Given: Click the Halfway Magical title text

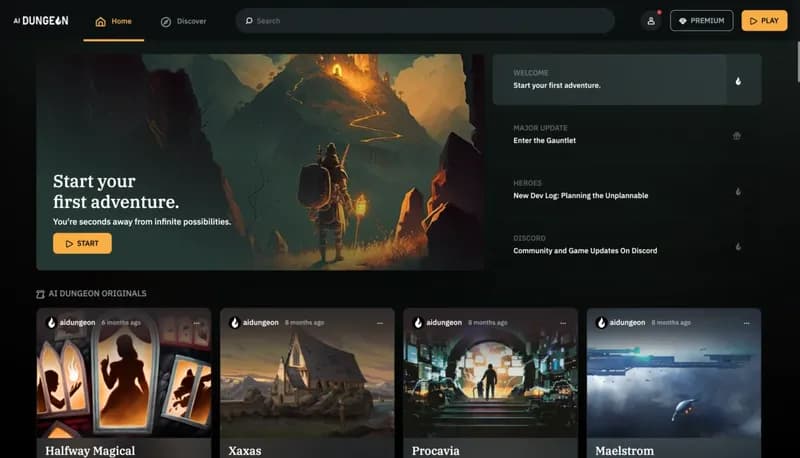Looking at the screenshot, I should point(90,451).
